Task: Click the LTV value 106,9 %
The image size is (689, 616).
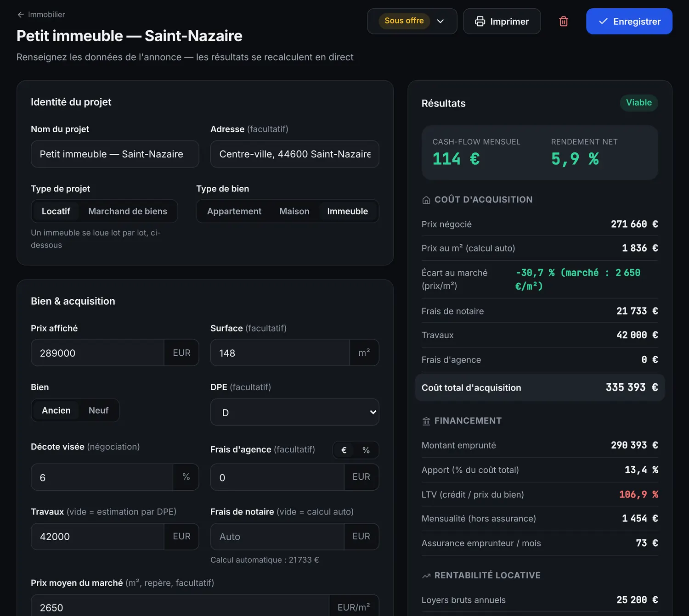Action: [638, 494]
